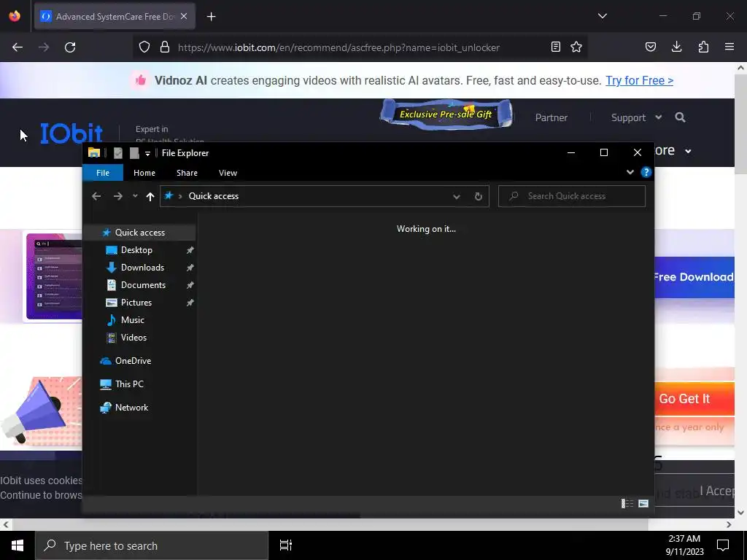Viewport: 747px width, 560px height.
Task: Click the List all tabs chevron
Action: pos(603,16)
